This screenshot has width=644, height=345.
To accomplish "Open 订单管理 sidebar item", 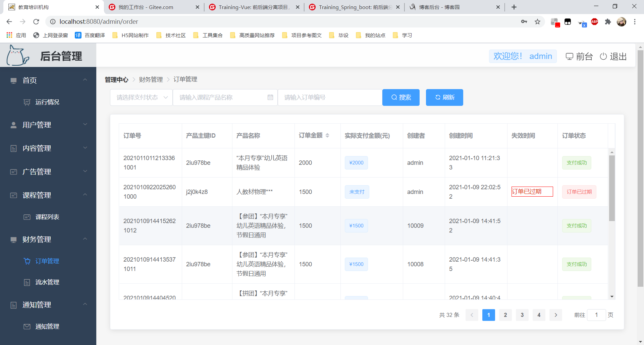I will (48, 261).
